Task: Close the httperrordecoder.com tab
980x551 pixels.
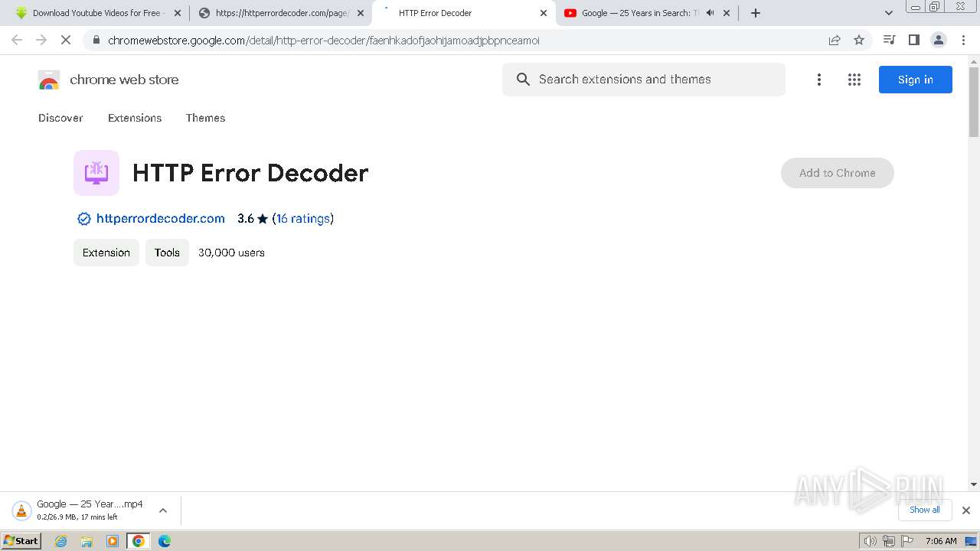Action: tap(361, 13)
